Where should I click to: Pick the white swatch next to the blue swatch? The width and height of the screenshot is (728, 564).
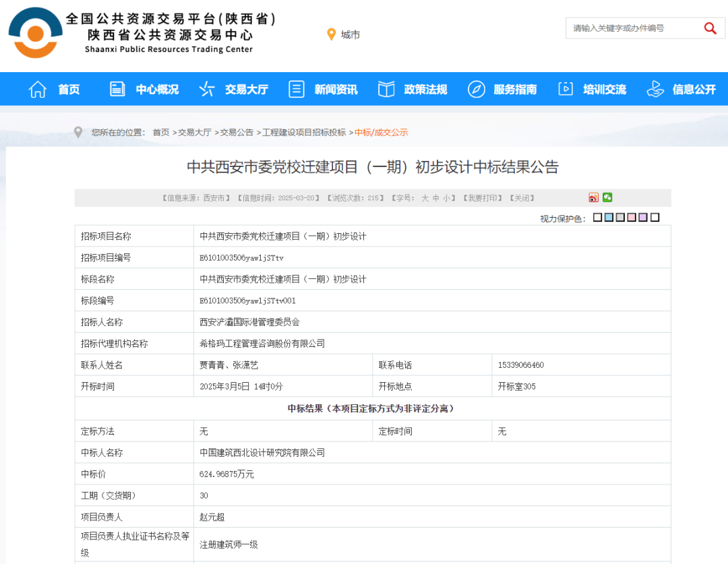point(597,217)
